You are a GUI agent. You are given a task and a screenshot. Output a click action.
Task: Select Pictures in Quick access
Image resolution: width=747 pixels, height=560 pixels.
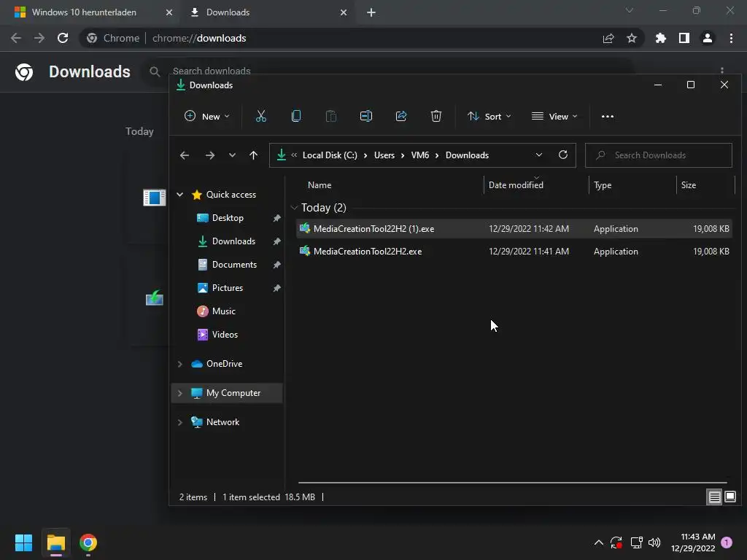228,287
